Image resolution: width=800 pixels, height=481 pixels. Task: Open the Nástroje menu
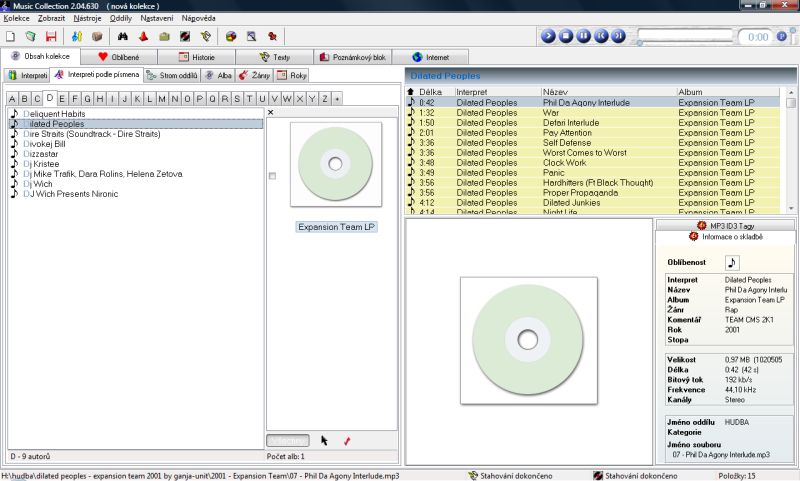coord(87,18)
